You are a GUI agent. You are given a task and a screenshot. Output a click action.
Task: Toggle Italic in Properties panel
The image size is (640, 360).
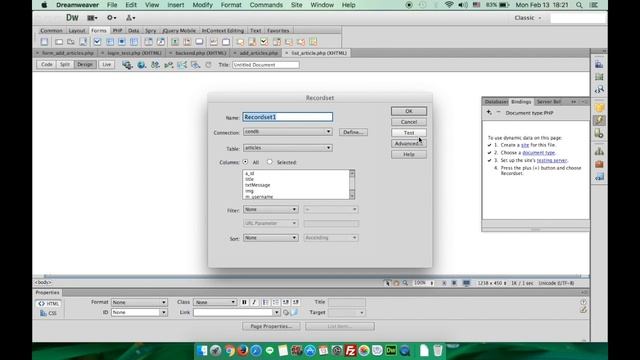click(254, 302)
